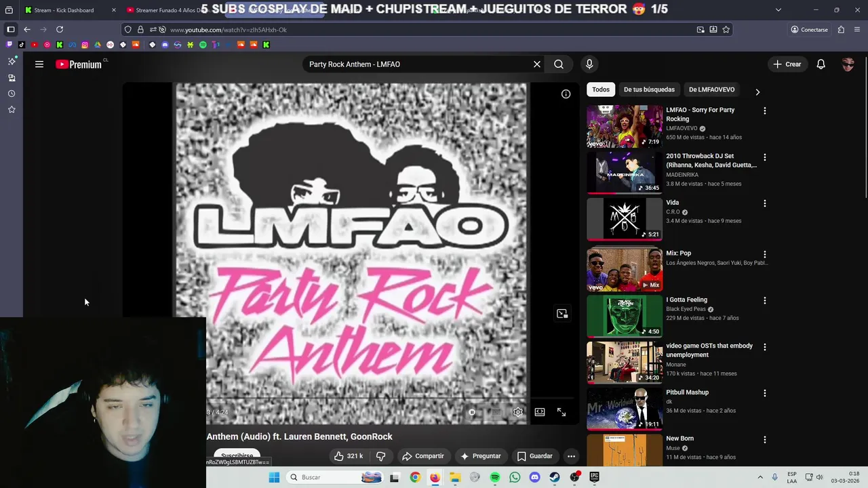Viewport: 868px width, 488px height.
Task: Open the account avatar menu
Action: point(848,64)
